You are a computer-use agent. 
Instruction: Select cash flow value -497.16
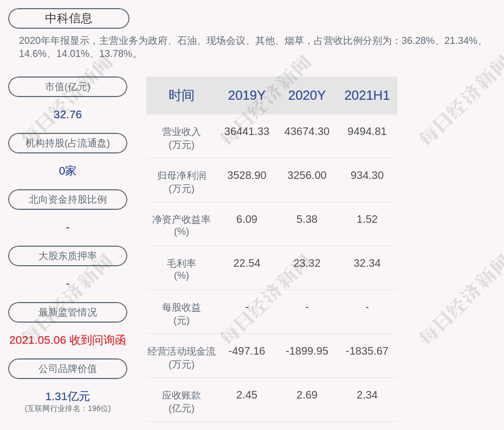pos(247,351)
